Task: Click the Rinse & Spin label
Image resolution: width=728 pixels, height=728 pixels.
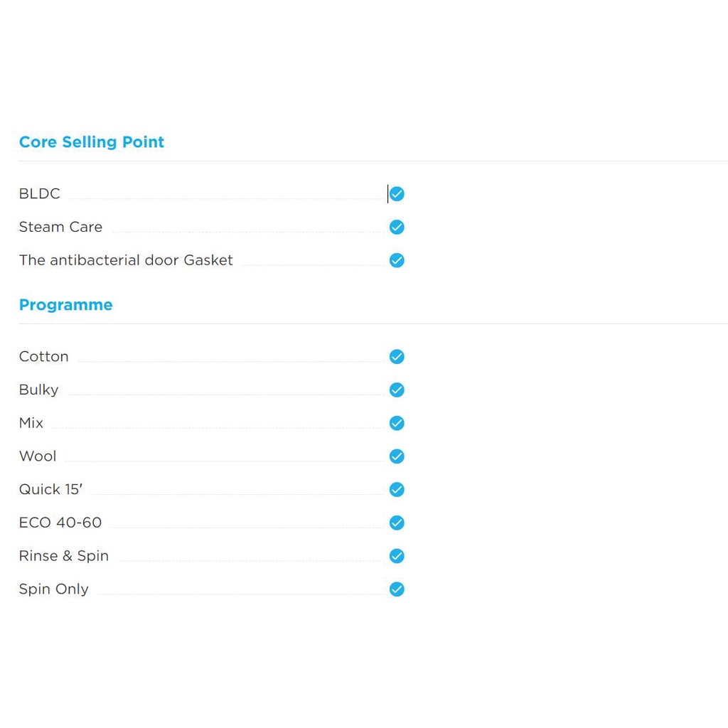Action: tap(64, 556)
